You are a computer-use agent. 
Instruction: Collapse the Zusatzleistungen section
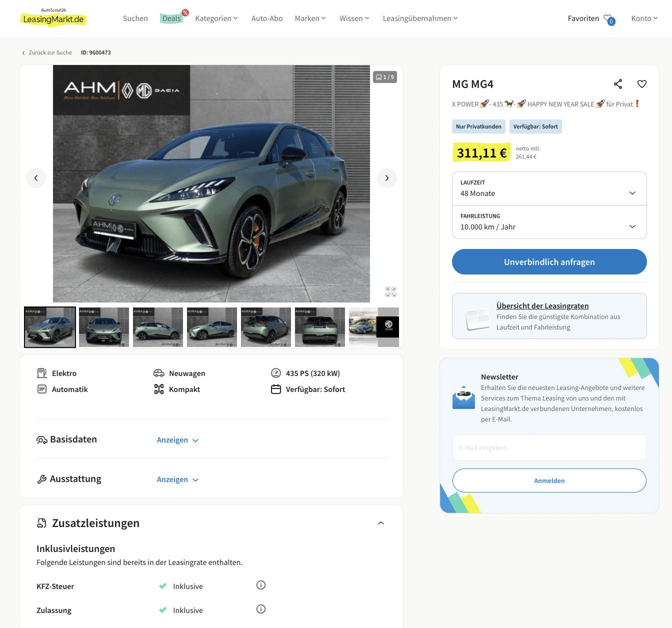tap(381, 523)
